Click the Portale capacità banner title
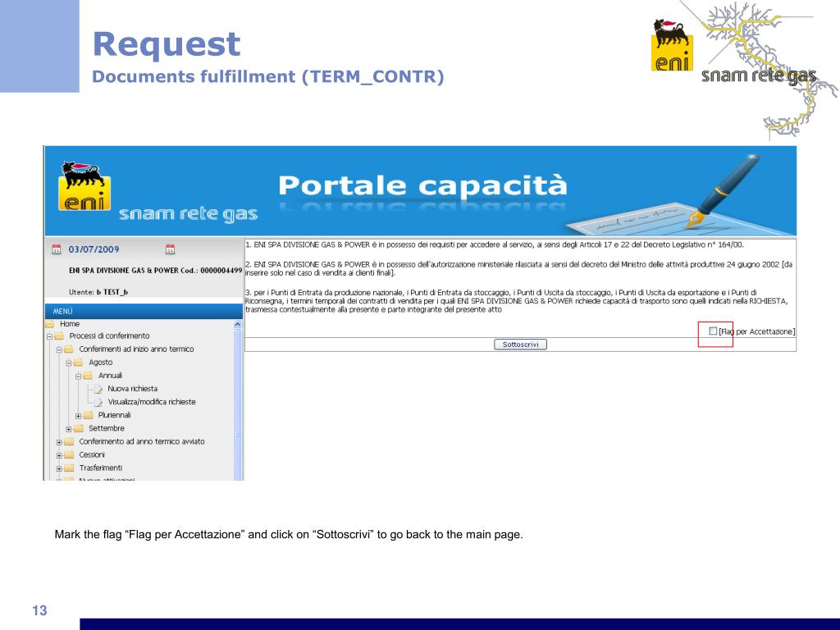This screenshot has width=840, height=630. [x=422, y=185]
